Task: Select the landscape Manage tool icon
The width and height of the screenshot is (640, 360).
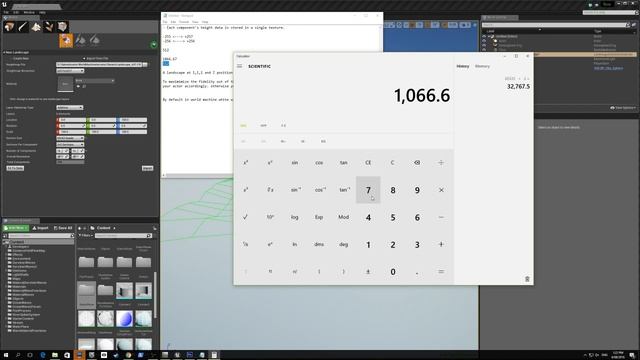Action: pos(66,40)
